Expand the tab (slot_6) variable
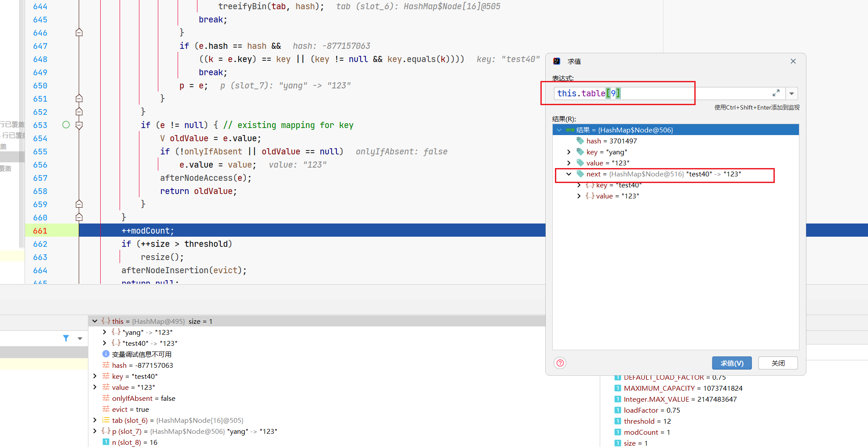This screenshot has height=447, width=868. pyautogui.click(x=95, y=420)
